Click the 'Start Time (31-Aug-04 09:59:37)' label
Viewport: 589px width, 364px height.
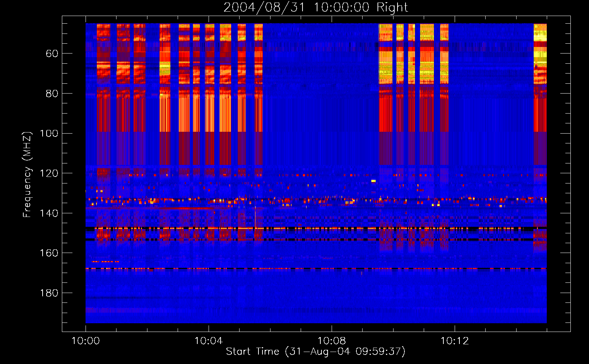click(316, 352)
